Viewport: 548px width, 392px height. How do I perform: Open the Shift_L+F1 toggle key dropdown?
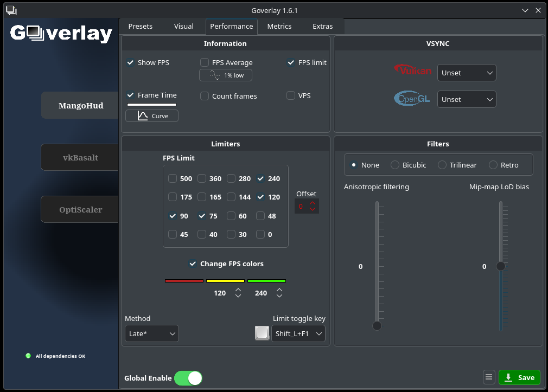(x=298, y=333)
